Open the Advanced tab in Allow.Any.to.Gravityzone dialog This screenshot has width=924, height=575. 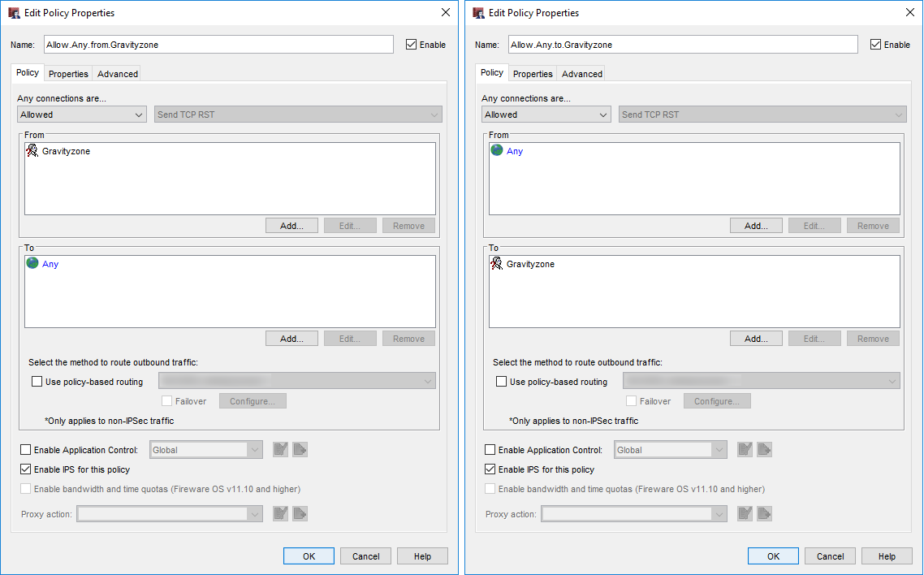point(582,74)
